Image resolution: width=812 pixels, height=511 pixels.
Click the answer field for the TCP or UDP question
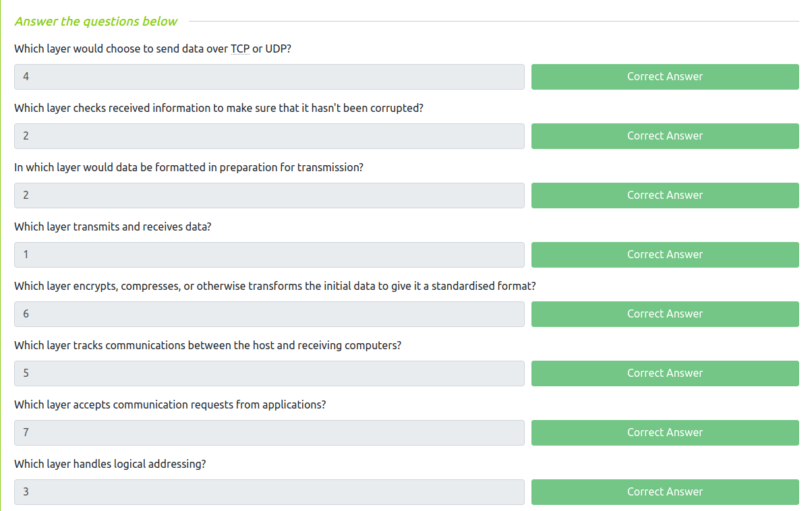click(269, 77)
